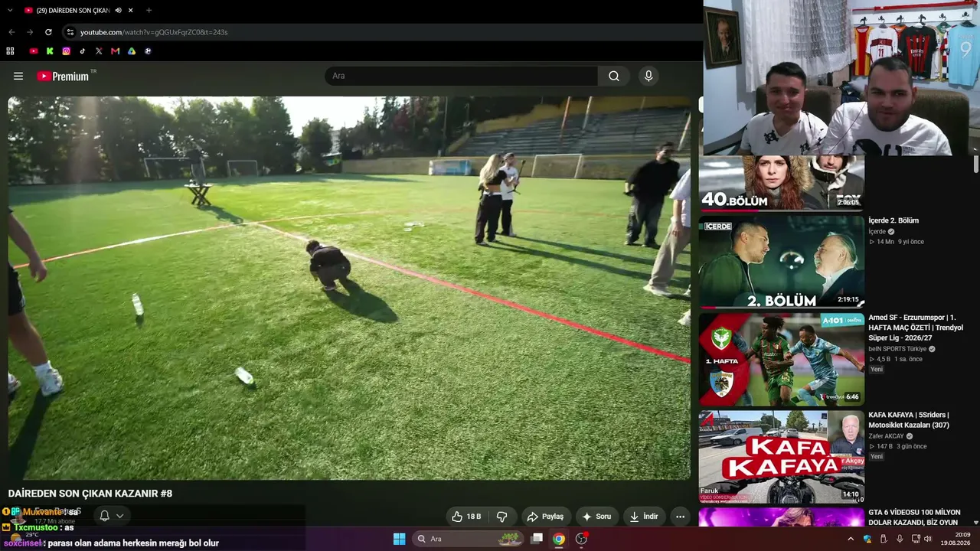Image resolution: width=980 pixels, height=551 pixels.
Task: Open GTA 6 VİDEOSU 100 MİLYON video title
Action: tap(914, 517)
